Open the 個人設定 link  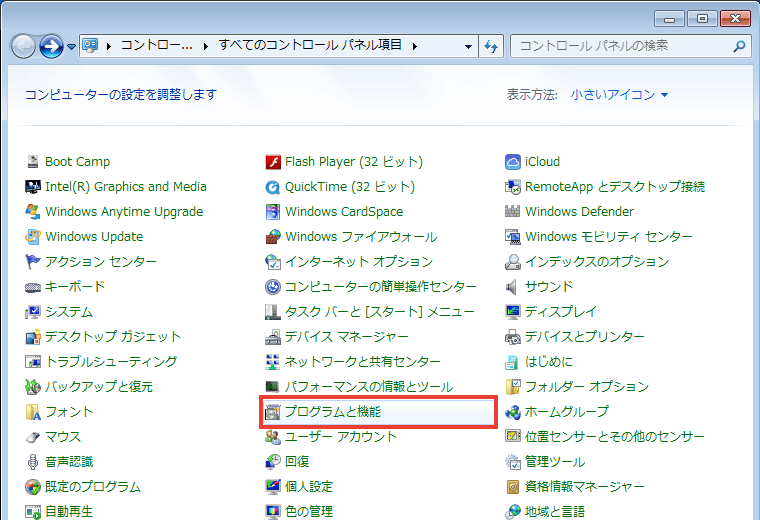pyautogui.click(x=309, y=487)
